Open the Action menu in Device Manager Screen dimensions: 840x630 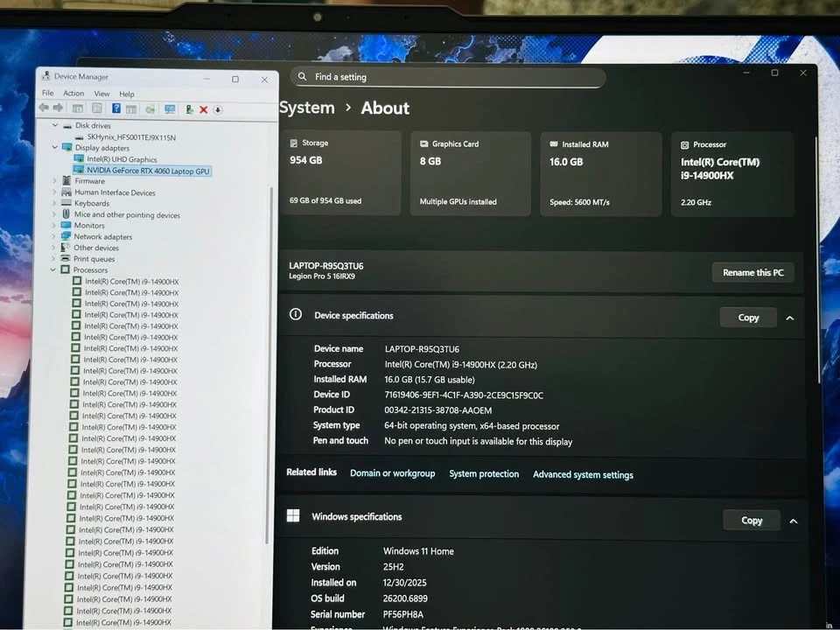click(x=73, y=94)
